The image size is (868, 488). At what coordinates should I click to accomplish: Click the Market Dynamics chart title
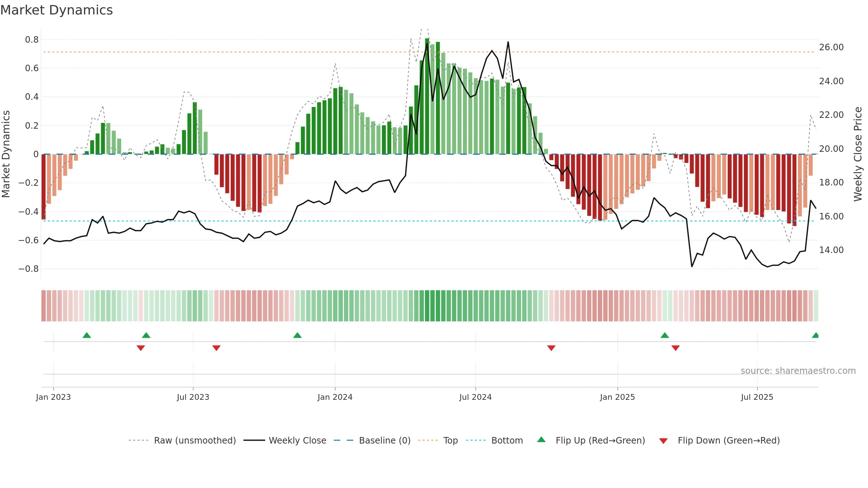[x=56, y=10]
